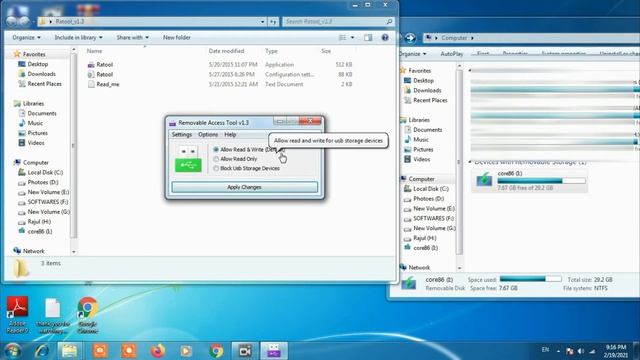The width and height of the screenshot is (640, 360).
Task: Click the core86 (I:) removable drive tile
Action: pos(530,180)
